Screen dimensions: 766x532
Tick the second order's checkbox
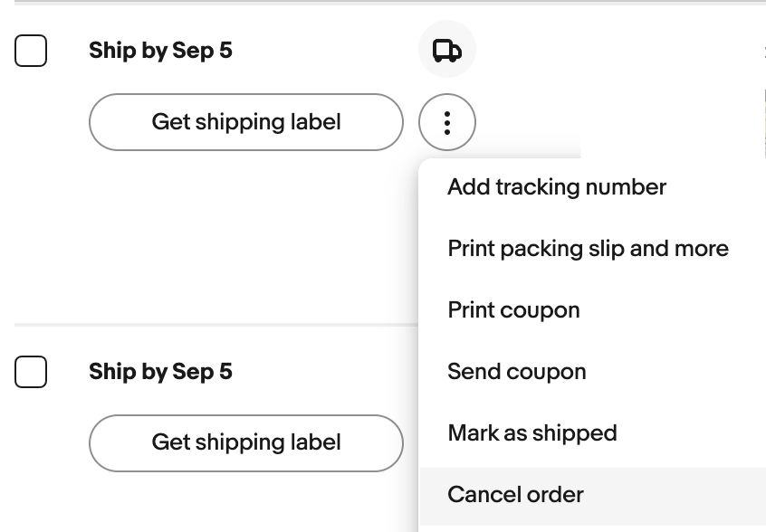coord(31,372)
